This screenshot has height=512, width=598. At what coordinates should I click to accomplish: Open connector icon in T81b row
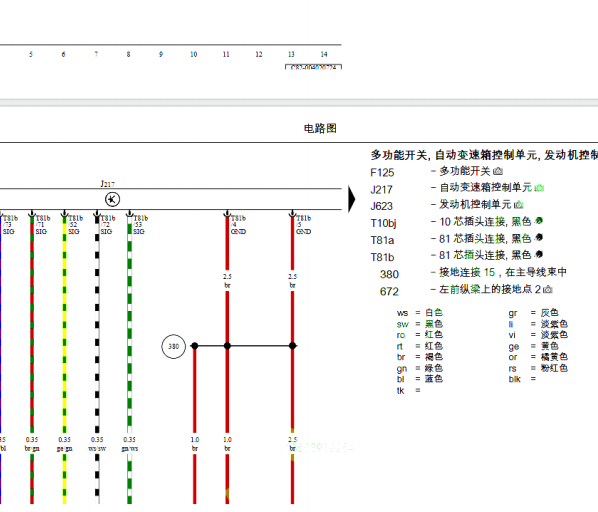[x=539, y=254]
